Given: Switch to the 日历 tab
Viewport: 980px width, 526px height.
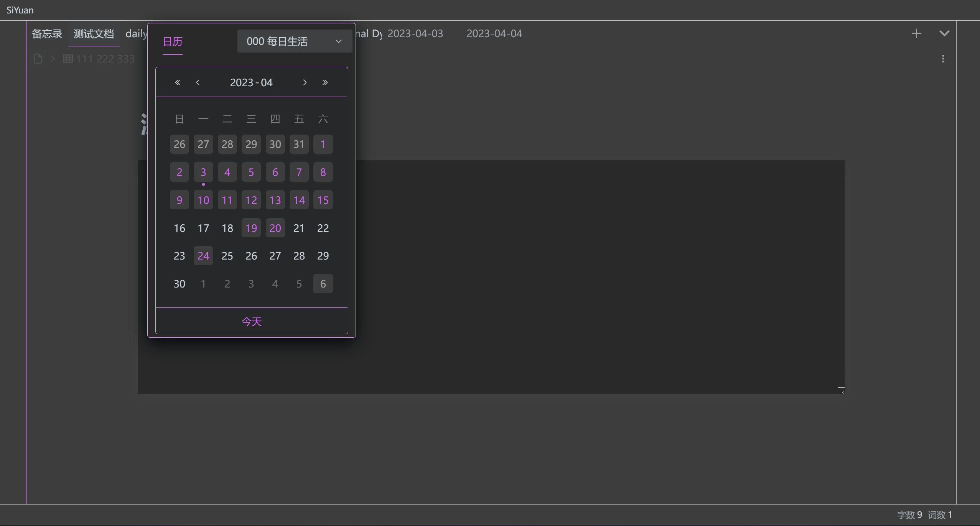Looking at the screenshot, I should [x=173, y=41].
